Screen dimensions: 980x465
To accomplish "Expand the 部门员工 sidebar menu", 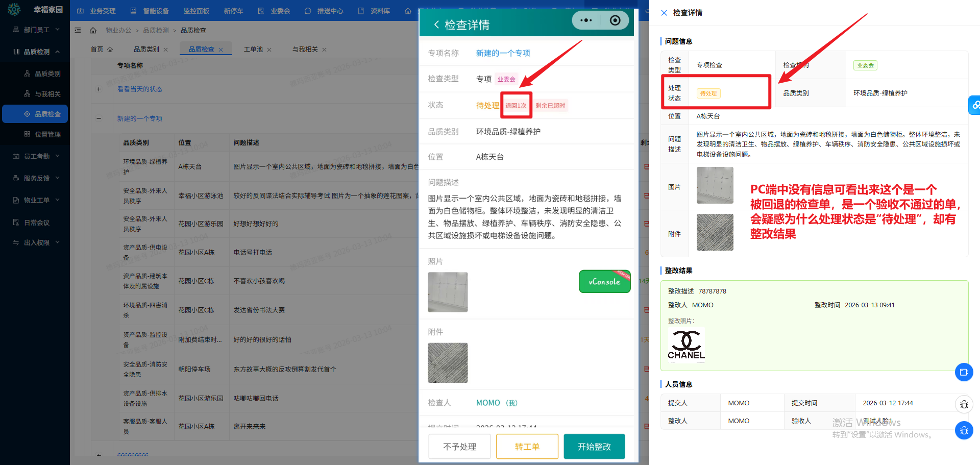I will coord(36,30).
